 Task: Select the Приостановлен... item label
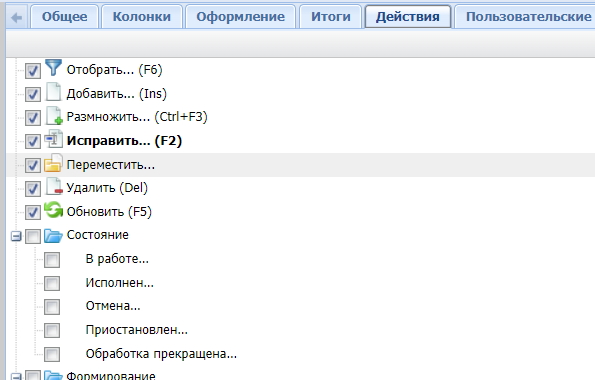(x=137, y=330)
